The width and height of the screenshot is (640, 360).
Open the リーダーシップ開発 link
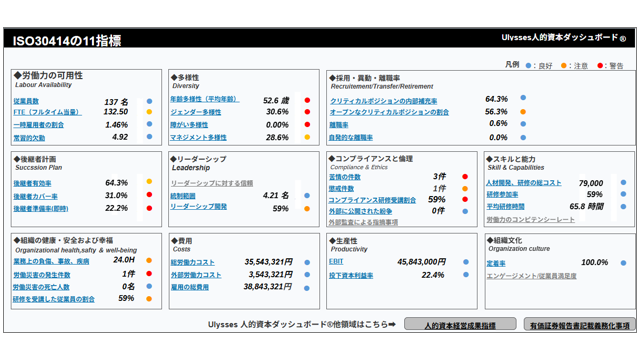(x=198, y=207)
